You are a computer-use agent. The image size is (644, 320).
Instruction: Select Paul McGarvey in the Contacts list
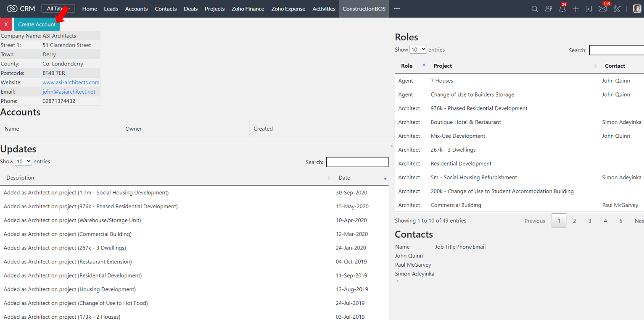tap(413, 265)
